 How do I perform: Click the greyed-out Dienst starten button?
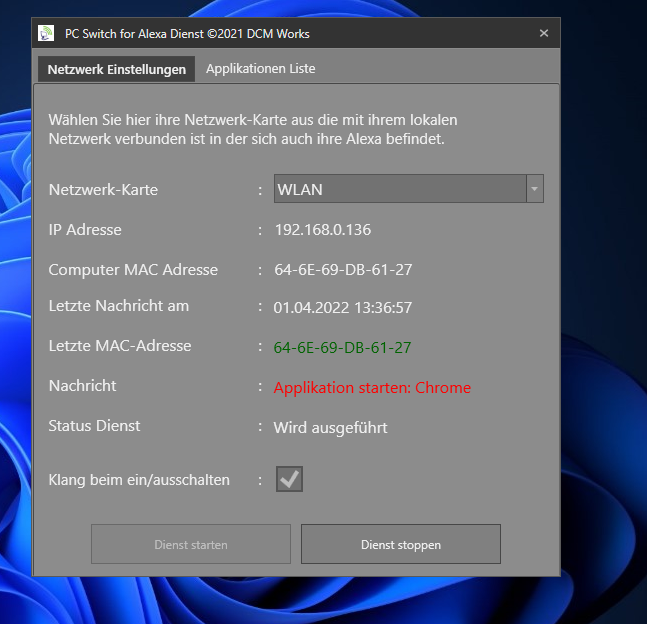[191, 545]
